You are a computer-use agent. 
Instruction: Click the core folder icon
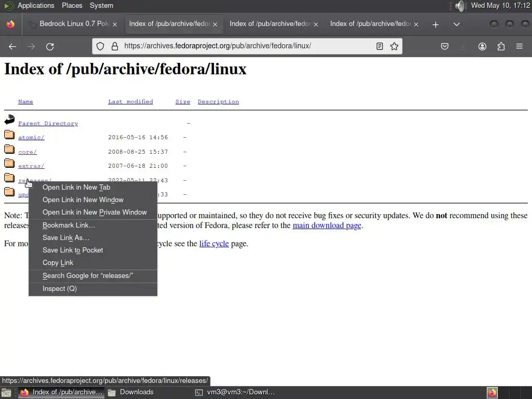tap(9, 149)
